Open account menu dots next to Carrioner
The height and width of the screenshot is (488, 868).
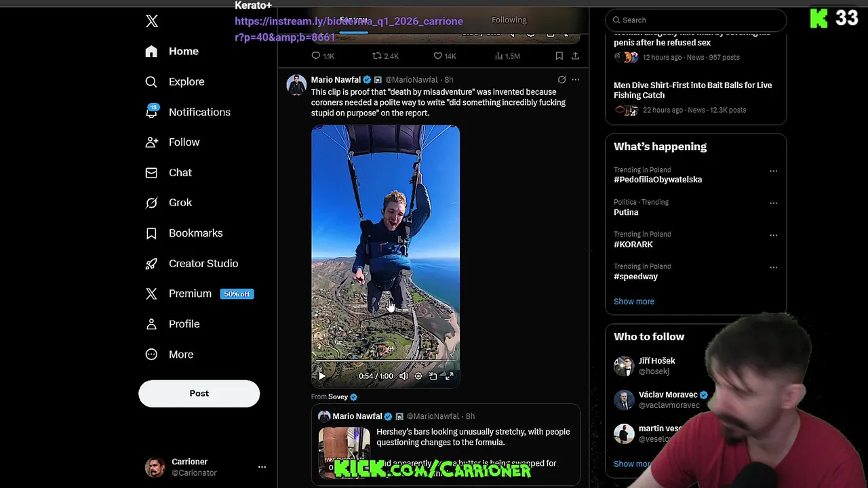[x=262, y=467]
